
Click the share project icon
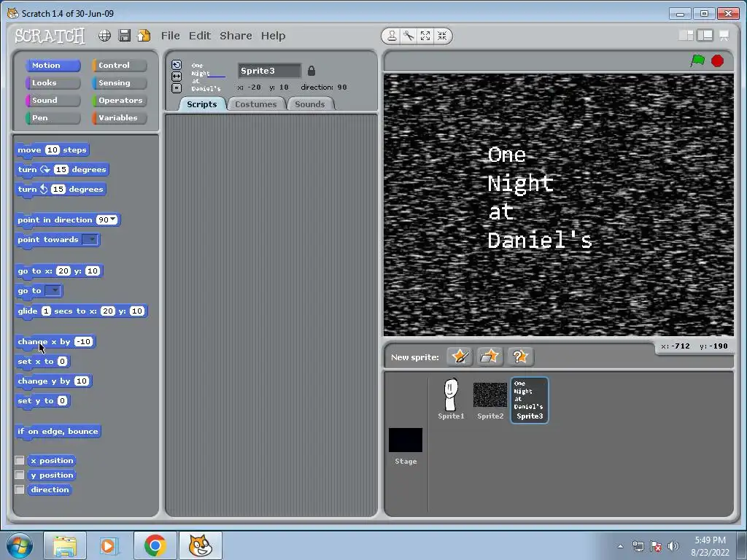[144, 36]
